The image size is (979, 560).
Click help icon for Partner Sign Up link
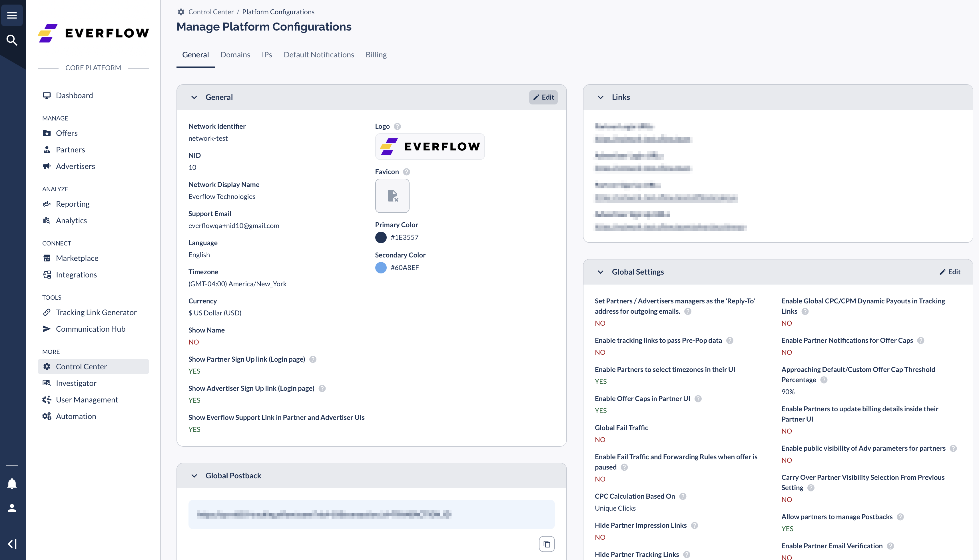[313, 359]
